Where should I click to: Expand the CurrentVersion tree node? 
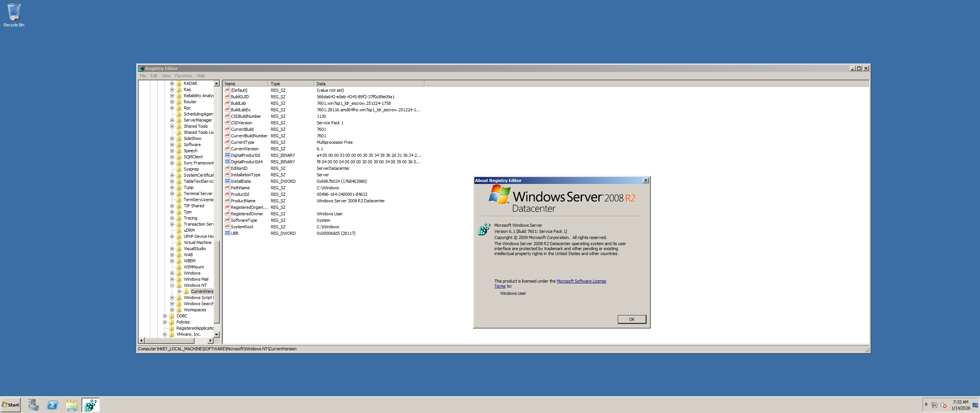click(x=180, y=291)
